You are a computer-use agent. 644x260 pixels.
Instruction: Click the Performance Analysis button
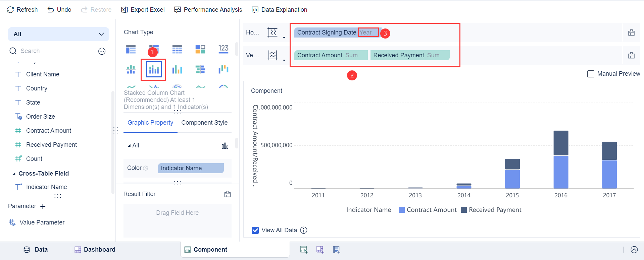(208, 10)
